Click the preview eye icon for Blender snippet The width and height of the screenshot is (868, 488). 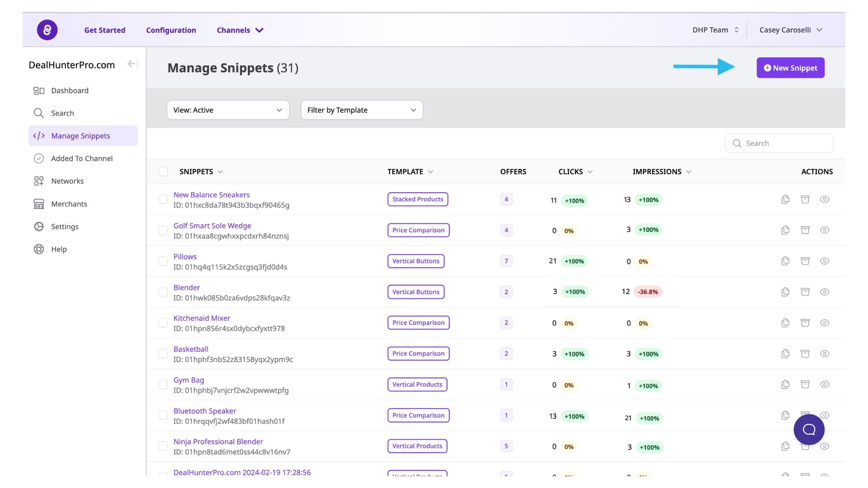click(825, 292)
